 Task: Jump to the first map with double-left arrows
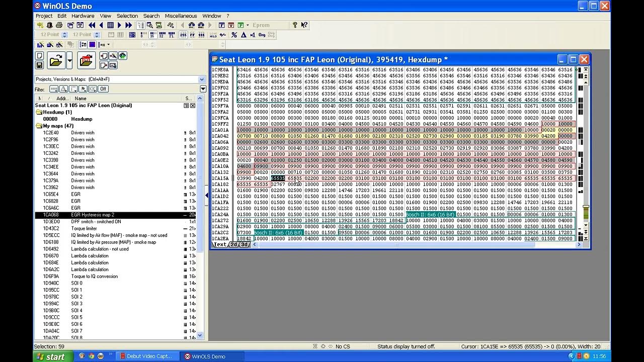(92, 25)
